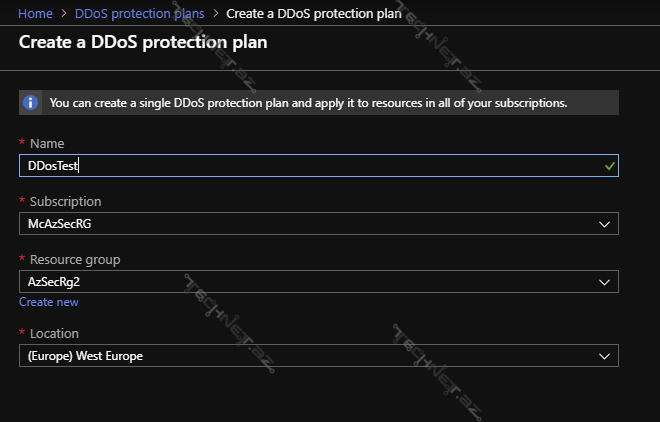Expand the (Europe) West Europe location box
Screen dimensions: 660x422
coord(300,356)
